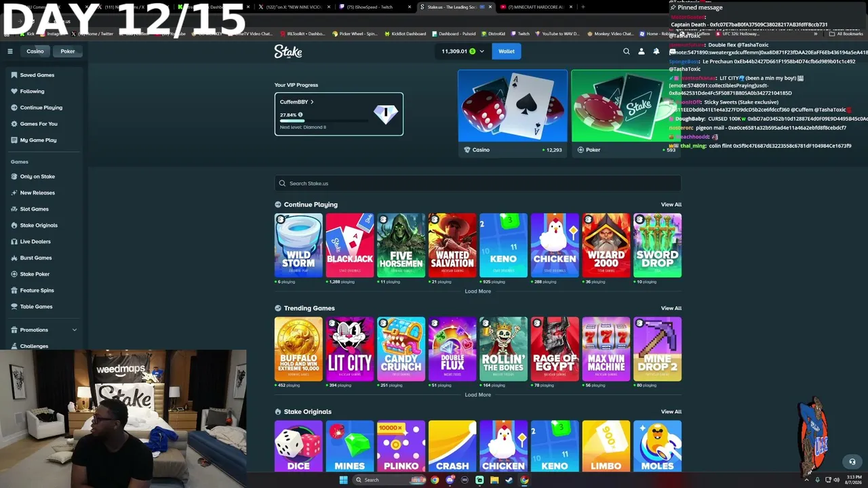Launch Discord from the taskbar
Viewport: 868px width, 488px height.
click(450, 480)
